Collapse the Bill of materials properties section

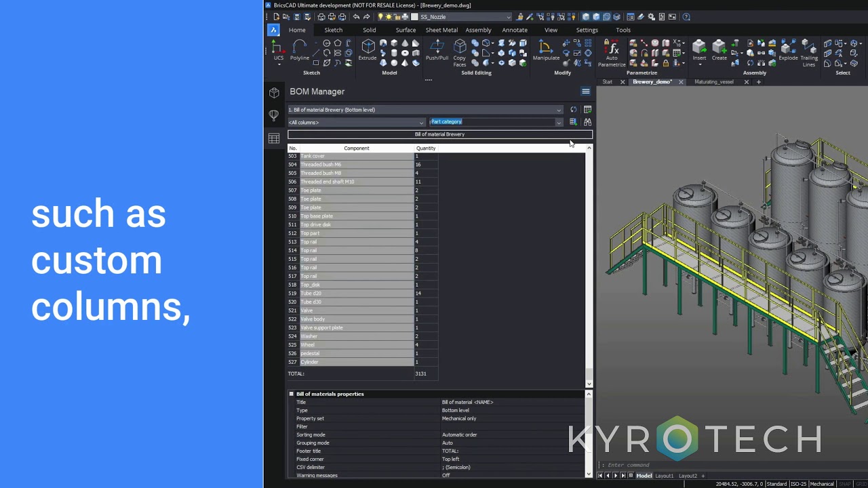292,394
